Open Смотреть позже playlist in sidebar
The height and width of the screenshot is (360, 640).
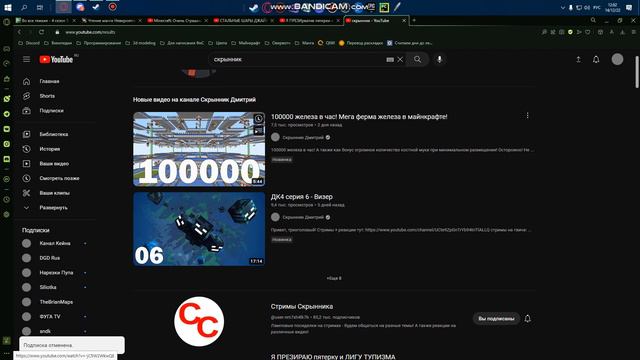pos(59,178)
